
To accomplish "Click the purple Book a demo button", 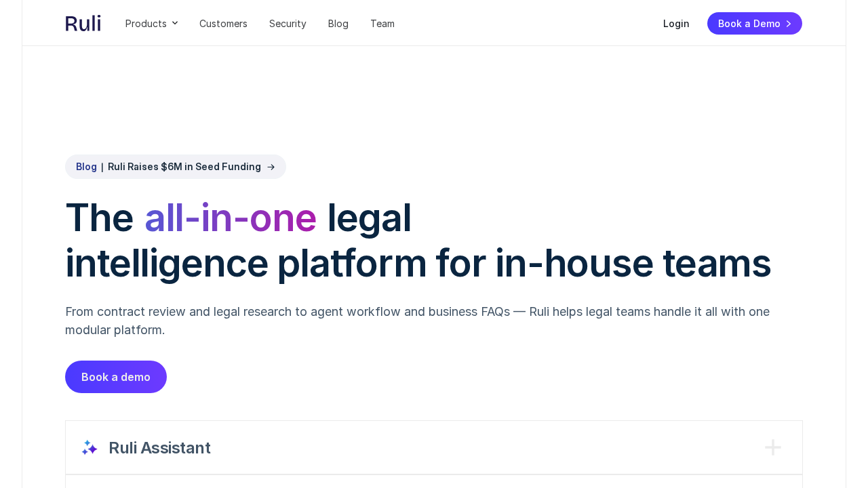I will tap(116, 376).
